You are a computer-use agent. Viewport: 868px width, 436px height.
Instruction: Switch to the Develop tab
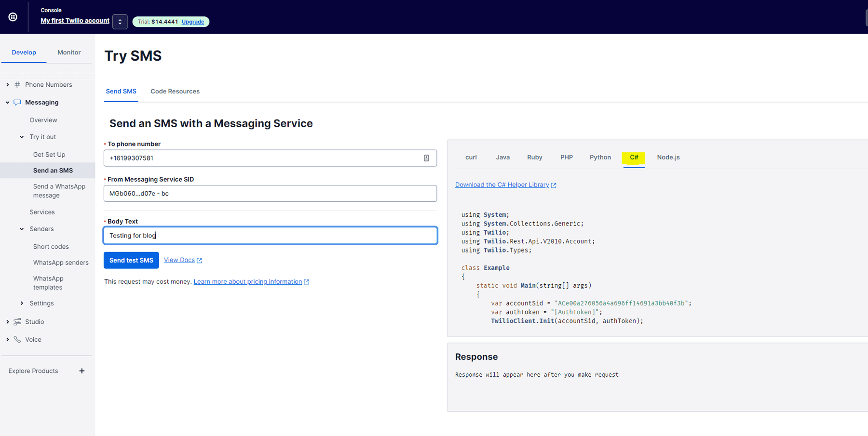(x=24, y=53)
